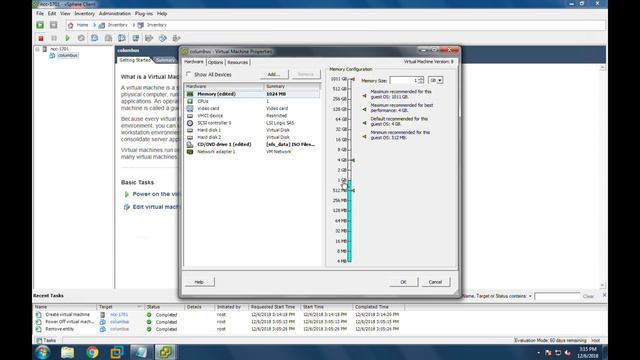Screen dimensions: 640x360
Task: Collapse the ncc-1701 host tree node
Action: tap(38, 49)
